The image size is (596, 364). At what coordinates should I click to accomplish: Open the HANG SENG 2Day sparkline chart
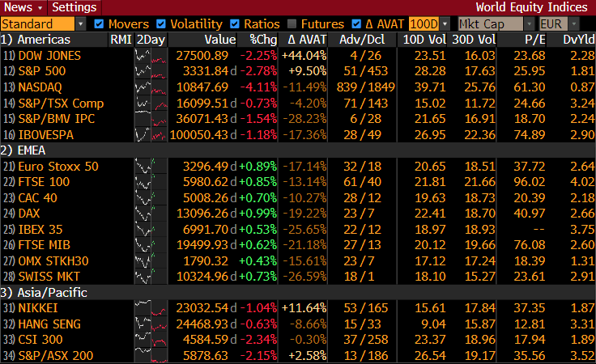tap(151, 324)
